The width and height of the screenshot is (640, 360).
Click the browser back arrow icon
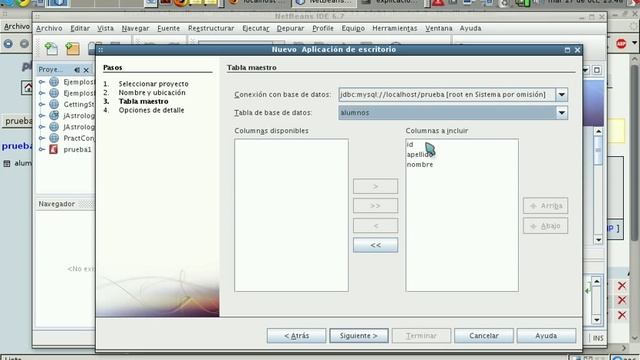pyautogui.click(x=8, y=44)
